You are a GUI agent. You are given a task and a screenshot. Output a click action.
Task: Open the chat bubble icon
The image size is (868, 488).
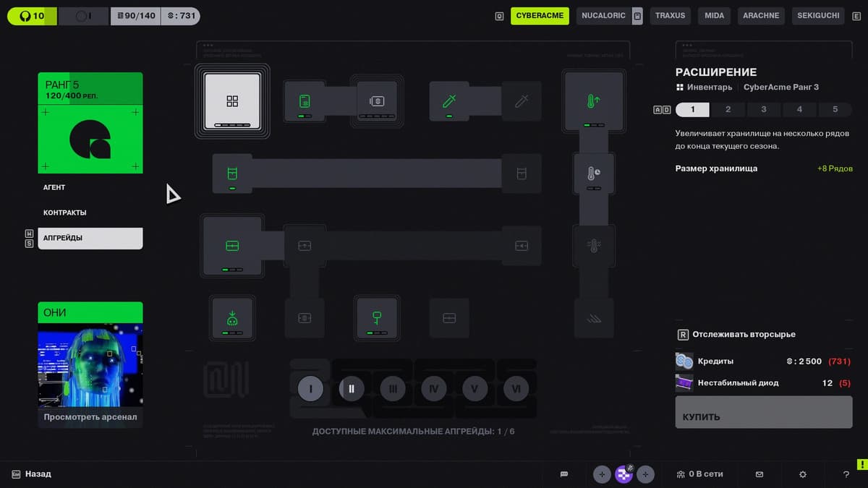tap(564, 474)
